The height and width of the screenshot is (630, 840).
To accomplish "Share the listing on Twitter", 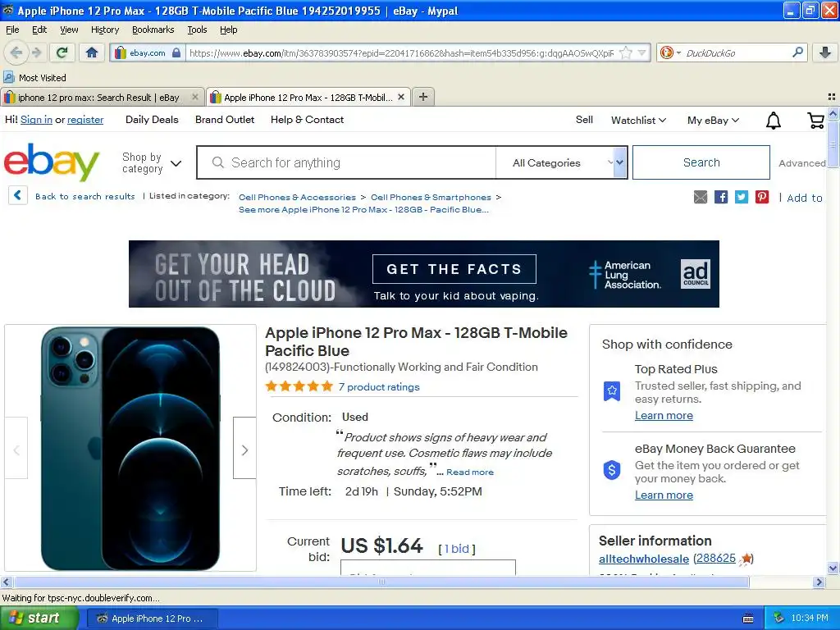I will [x=742, y=197].
